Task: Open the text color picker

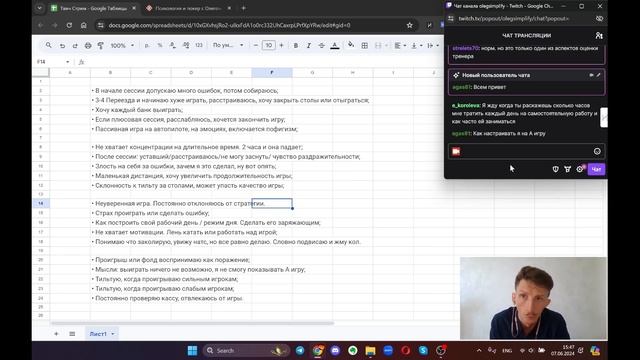Action: (x=335, y=45)
